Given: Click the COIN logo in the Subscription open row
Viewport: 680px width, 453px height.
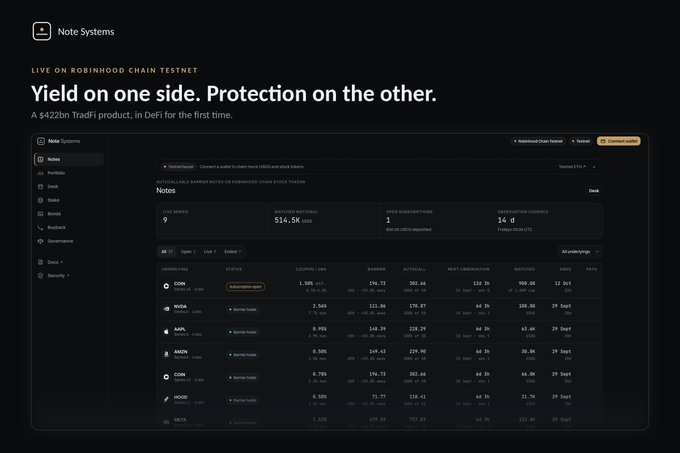Looking at the screenshot, I should 166,286.
